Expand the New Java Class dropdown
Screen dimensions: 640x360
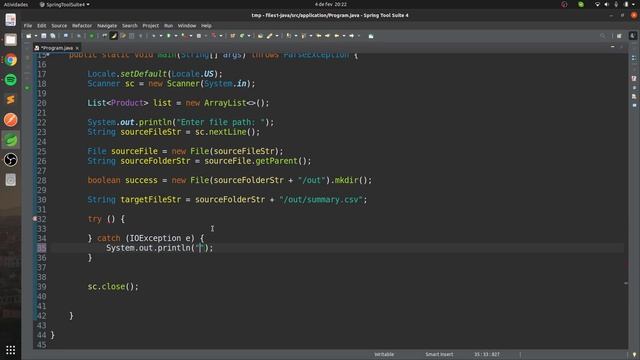[x=249, y=36]
